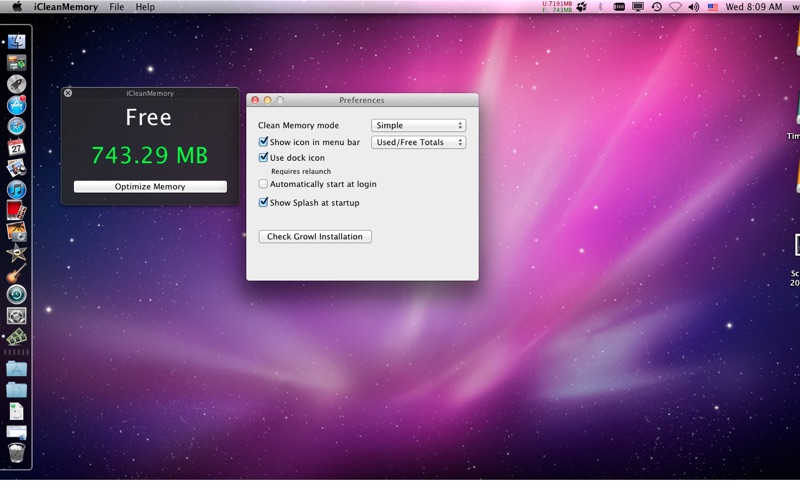This screenshot has width=800, height=500.
Task: Open the Growl paw menu bar icon
Action: 582,7
